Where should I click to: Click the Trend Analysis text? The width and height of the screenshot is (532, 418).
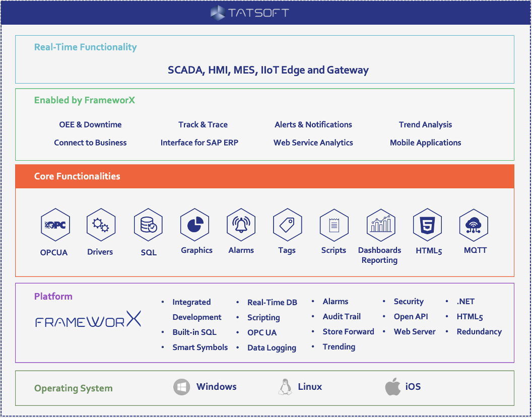click(425, 125)
